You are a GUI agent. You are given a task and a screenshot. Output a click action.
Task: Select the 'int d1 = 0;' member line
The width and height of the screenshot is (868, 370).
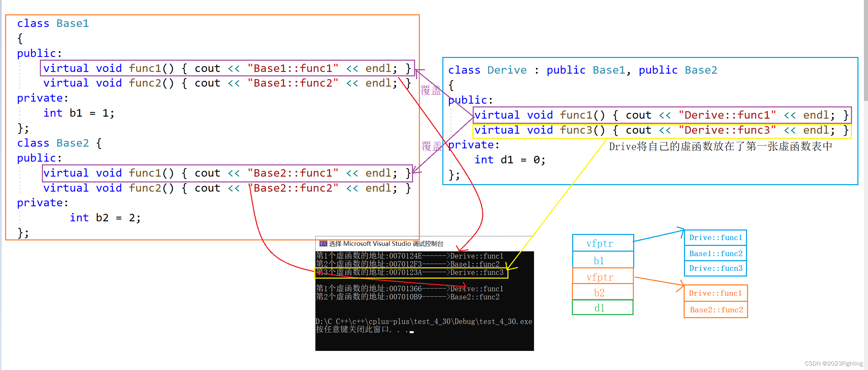coord(510,160)
